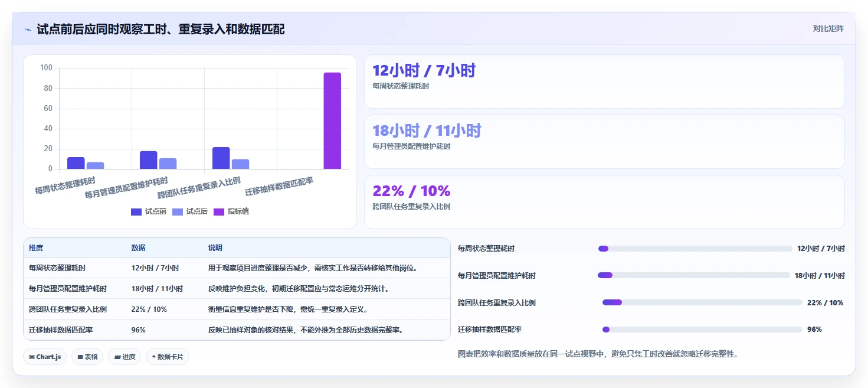Screen dimensions: 868x388
Task: Click the chart axis label 迁移抽样数据匹配率
Action: tap(279, 187)
